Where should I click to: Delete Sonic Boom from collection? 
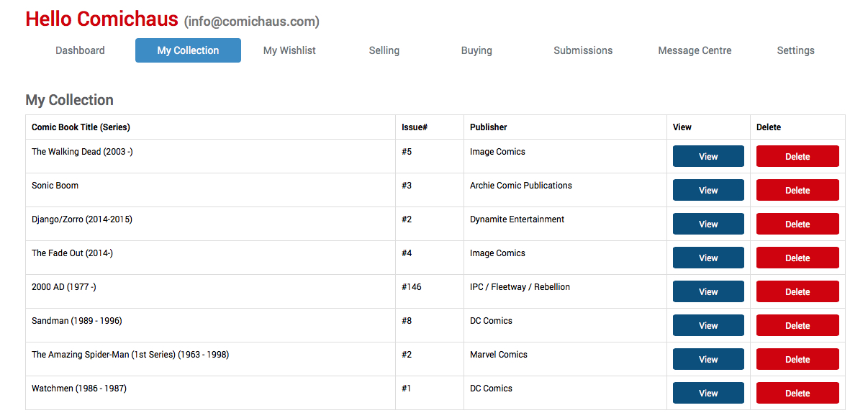(x=797, y=190)
